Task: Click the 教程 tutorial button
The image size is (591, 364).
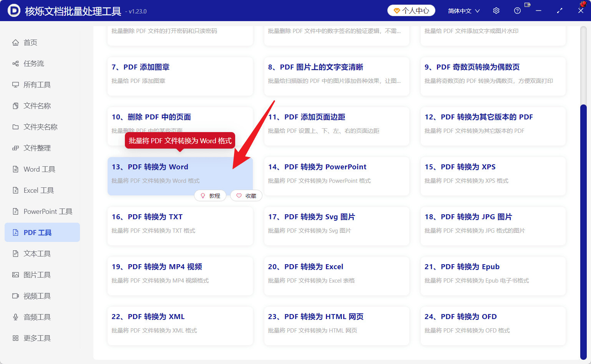Action: (211, 196)
